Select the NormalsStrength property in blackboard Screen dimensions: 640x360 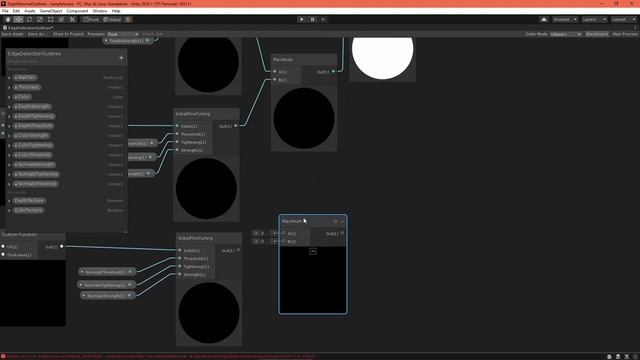[x=34, y=164]
